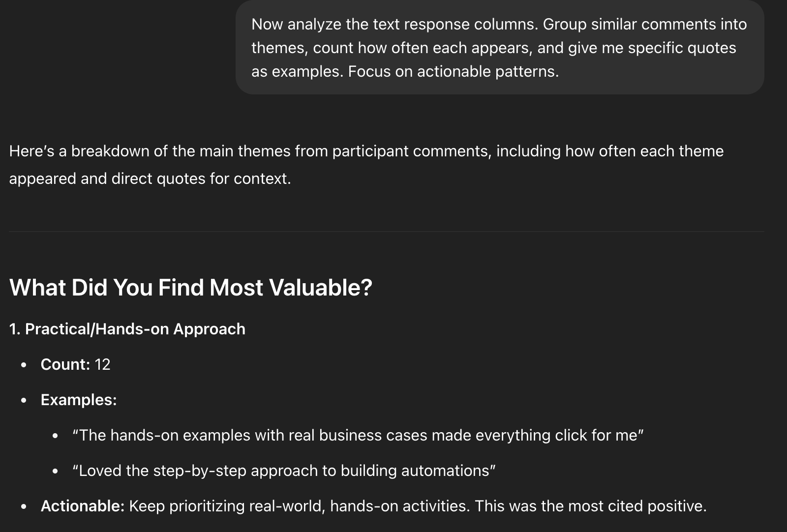Click 'appeared and direct quotes for context.'
The width and height of the screenshot is (787, 532).
(x=150, y=178)
